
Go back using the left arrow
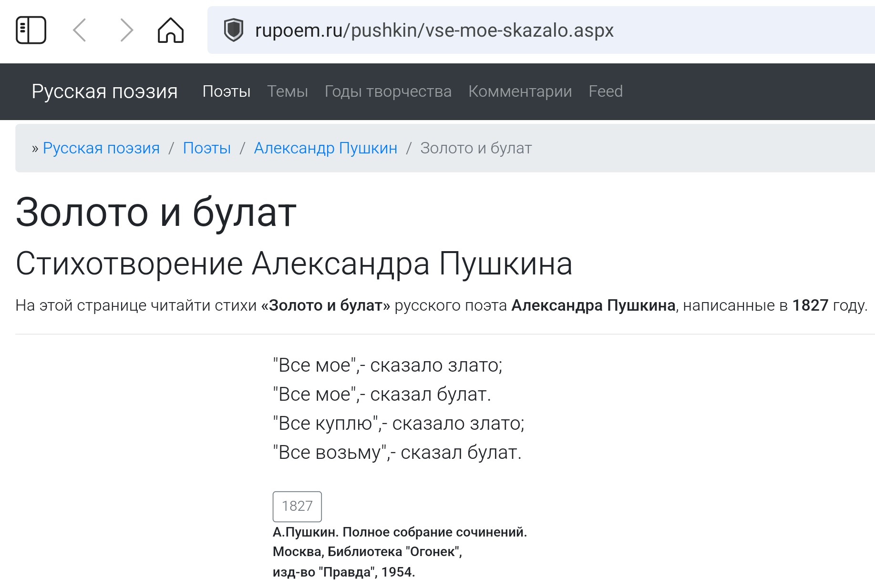pos(80,30)
